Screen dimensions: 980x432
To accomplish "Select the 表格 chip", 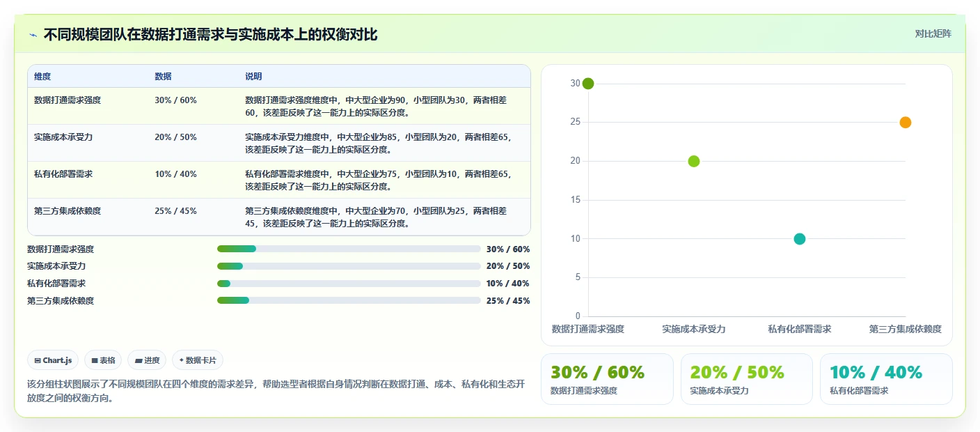I will click(103, 360).
